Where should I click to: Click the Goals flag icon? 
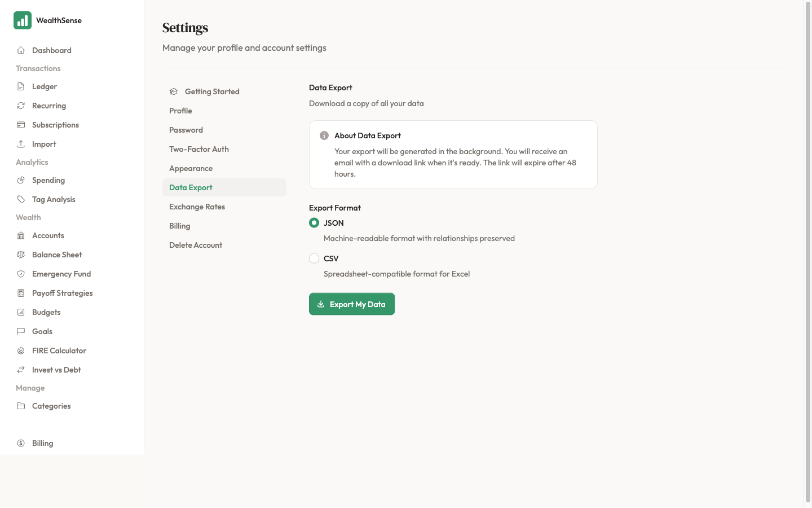[21, 331]
